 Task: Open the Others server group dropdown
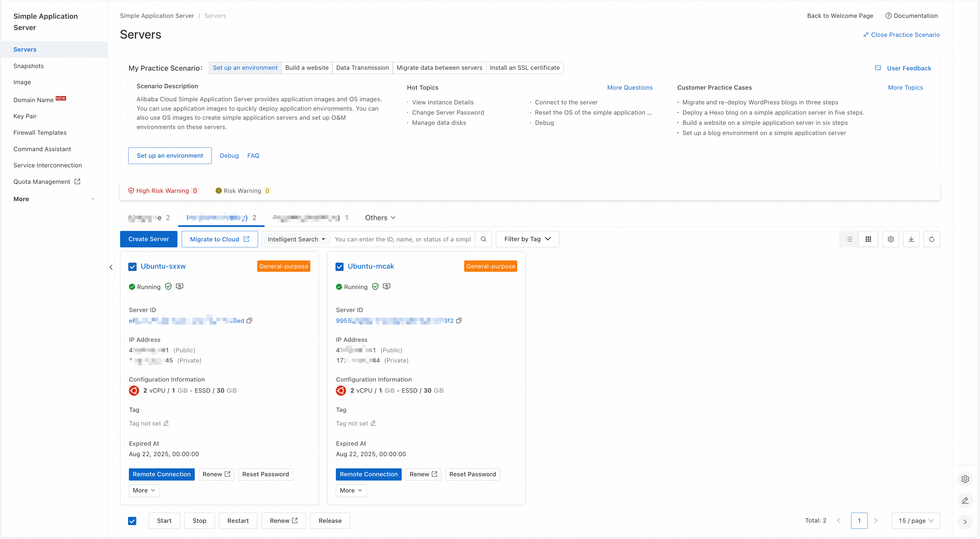(380, 217)
